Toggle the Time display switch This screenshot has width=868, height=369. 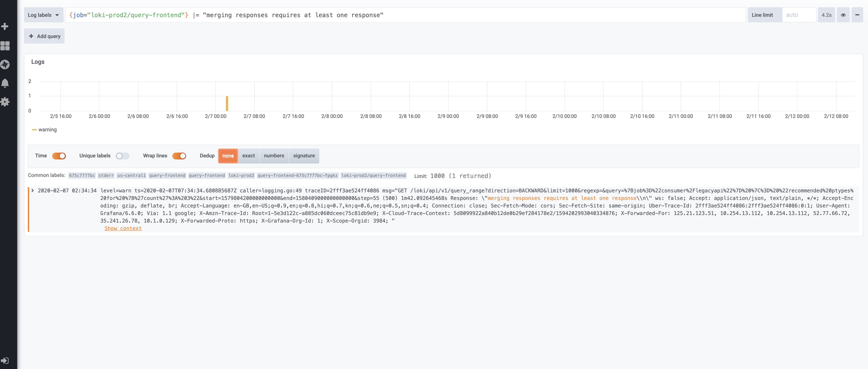pyautogui.click(x=59, y=156)
